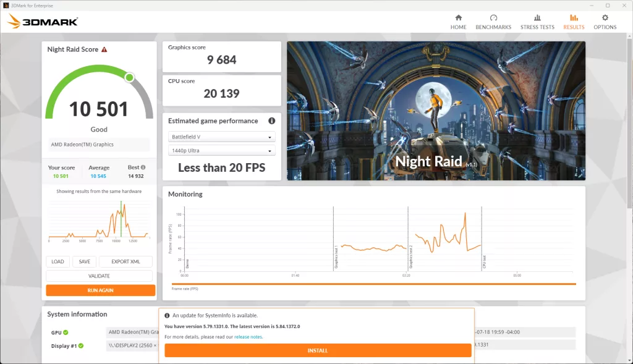Click the GPU name field in System information
This screenshot has width=633, height=364.
tap(133, 332)
